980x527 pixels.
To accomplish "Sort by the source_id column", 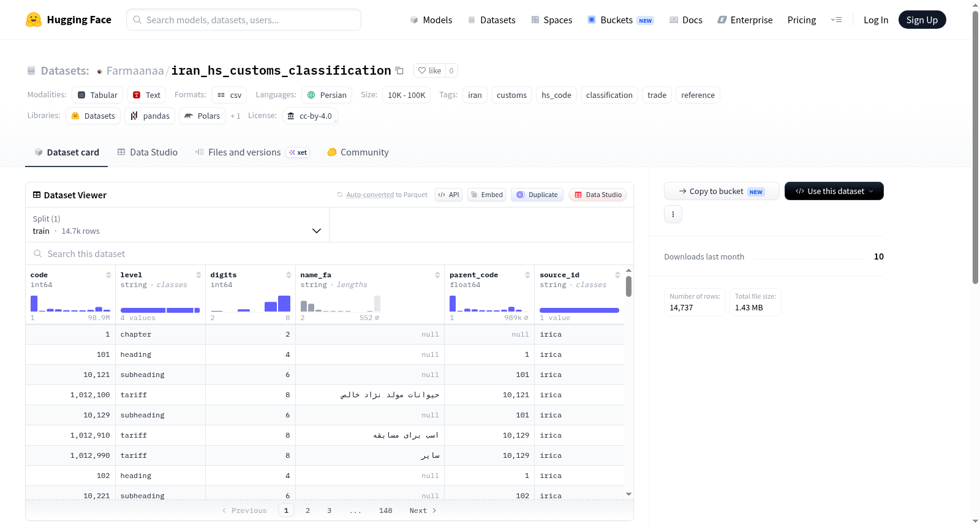I will (617, 275).
